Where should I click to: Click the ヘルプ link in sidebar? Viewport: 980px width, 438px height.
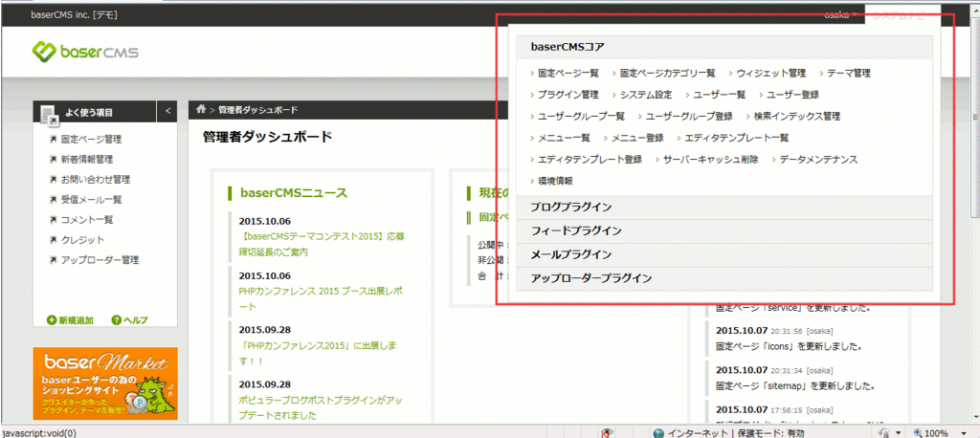point(136,320)
